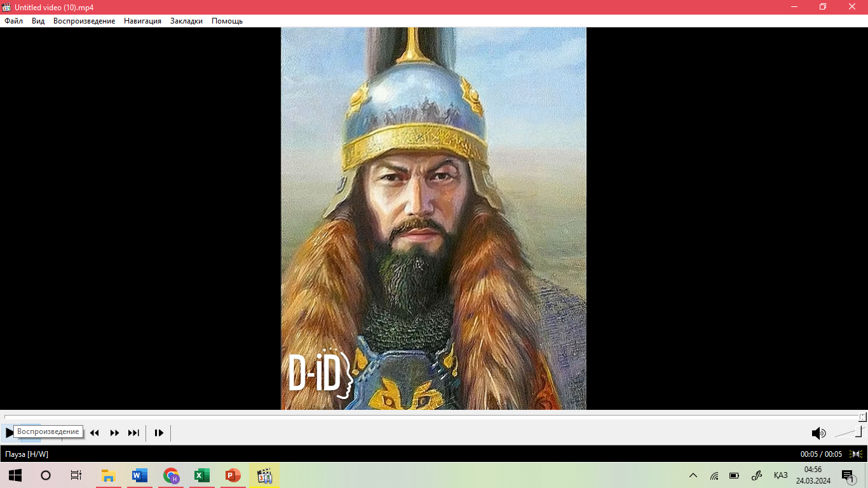
Task: Switch to Excel on the taskbar
Action: (x=201, y=475)
